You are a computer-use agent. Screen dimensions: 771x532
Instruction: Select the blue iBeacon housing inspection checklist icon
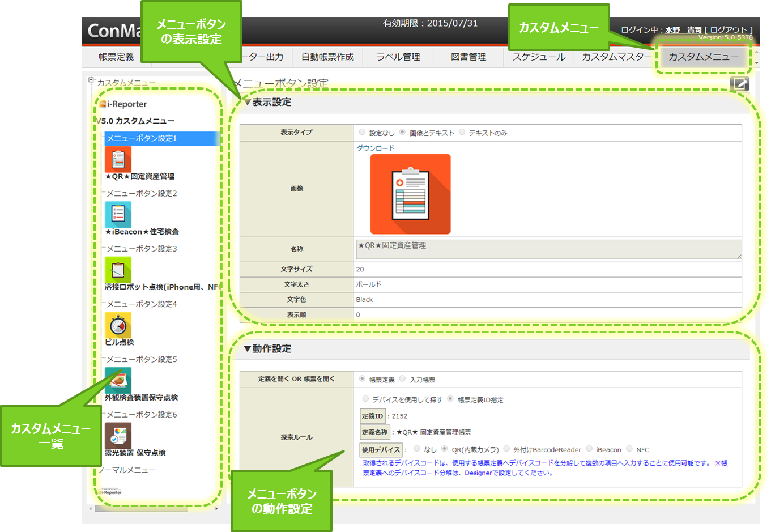click(x=118, y=214)
